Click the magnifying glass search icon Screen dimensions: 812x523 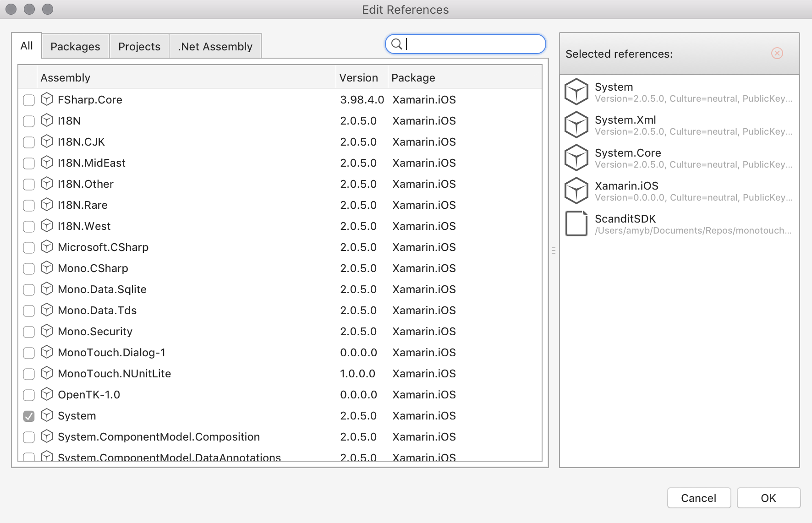point(397,44)
